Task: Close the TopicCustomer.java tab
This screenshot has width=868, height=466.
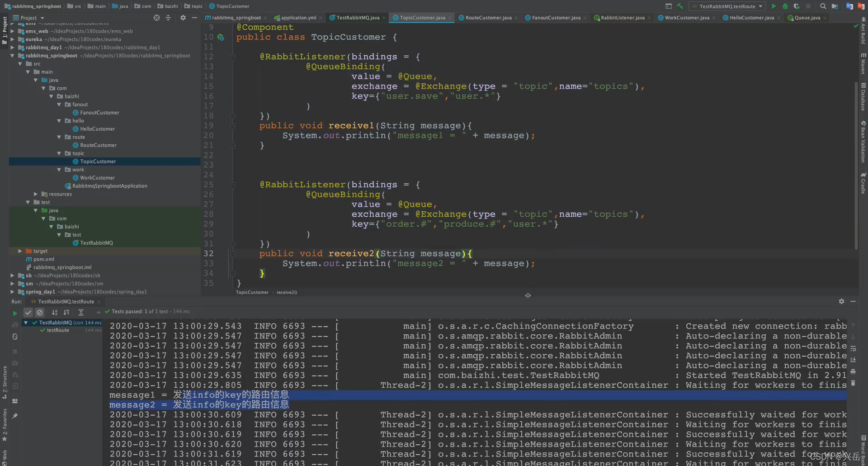Action: 450,18
